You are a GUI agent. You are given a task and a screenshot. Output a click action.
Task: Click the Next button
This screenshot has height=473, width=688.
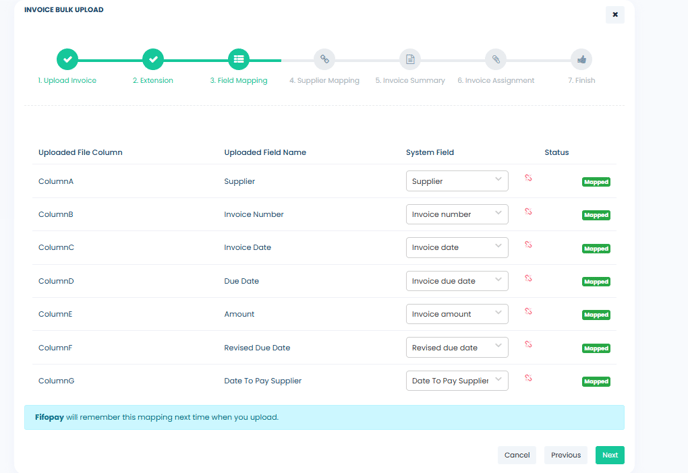click(x=609, y=455)
